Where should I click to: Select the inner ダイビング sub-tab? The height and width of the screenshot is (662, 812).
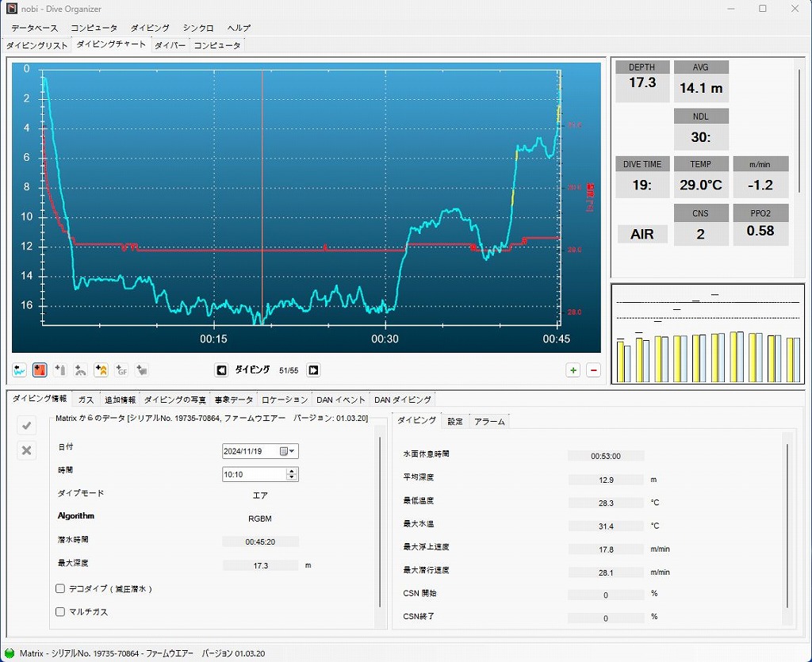(417, 420)
